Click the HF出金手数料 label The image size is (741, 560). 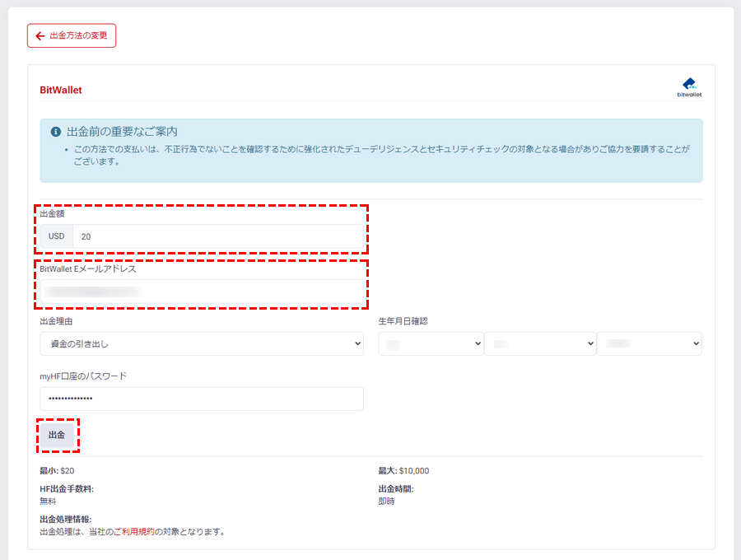pos(67,488)
